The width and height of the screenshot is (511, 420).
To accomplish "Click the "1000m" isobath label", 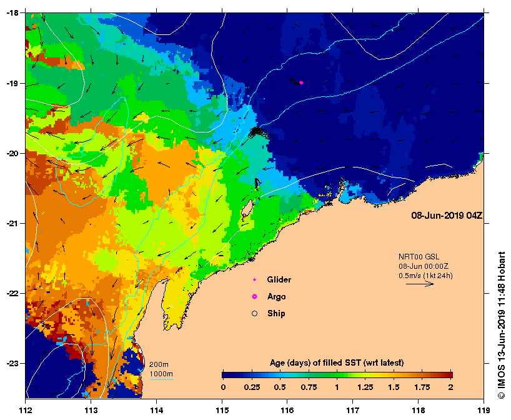I will 161,374.
